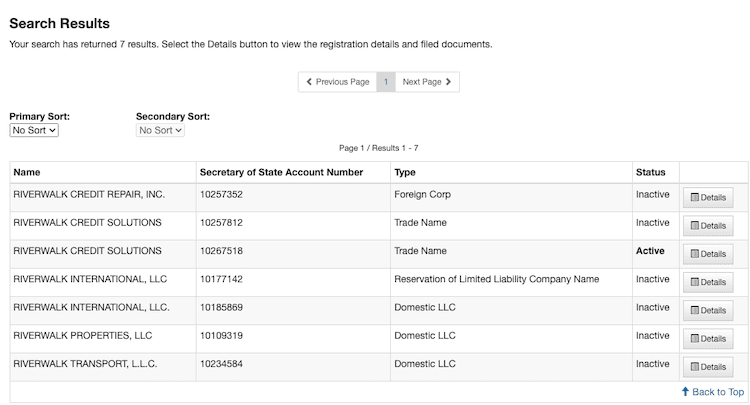Select name RIVERWALK TRANSPORT, L.L.C.
The width and height of the screenshot is (750, 405).
coord(85,364)
